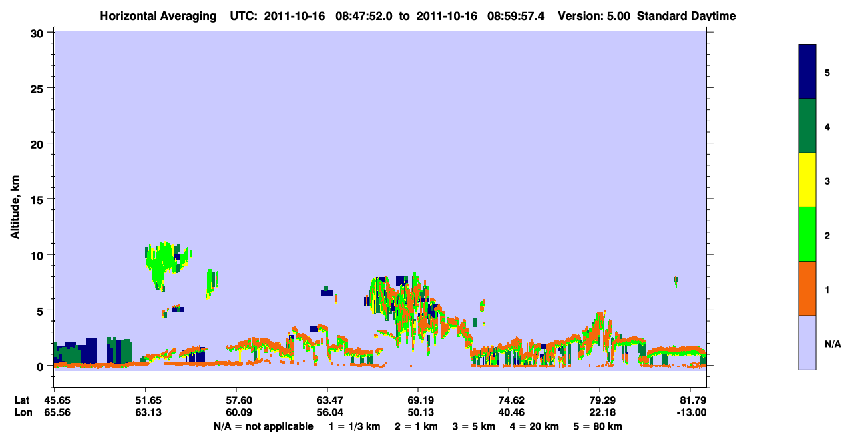Click the latitude value 51.65
The height and width of the screenshot is (445, 868).
(x=148, y=400)
